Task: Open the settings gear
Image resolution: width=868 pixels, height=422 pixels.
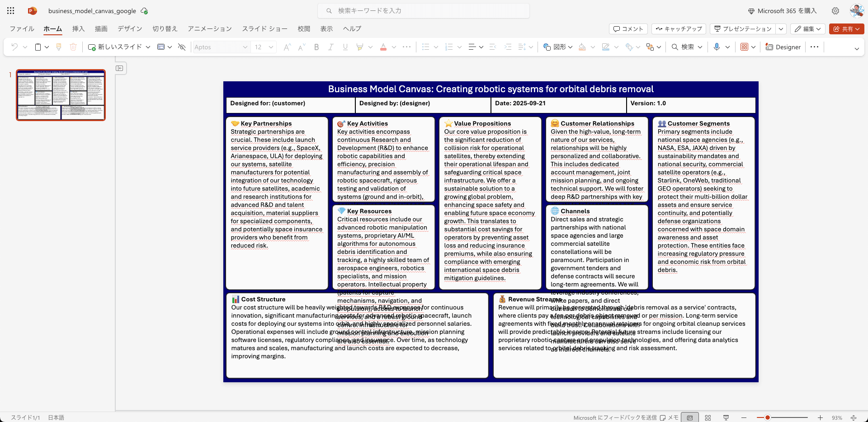Action: click(x=835, y=11)
